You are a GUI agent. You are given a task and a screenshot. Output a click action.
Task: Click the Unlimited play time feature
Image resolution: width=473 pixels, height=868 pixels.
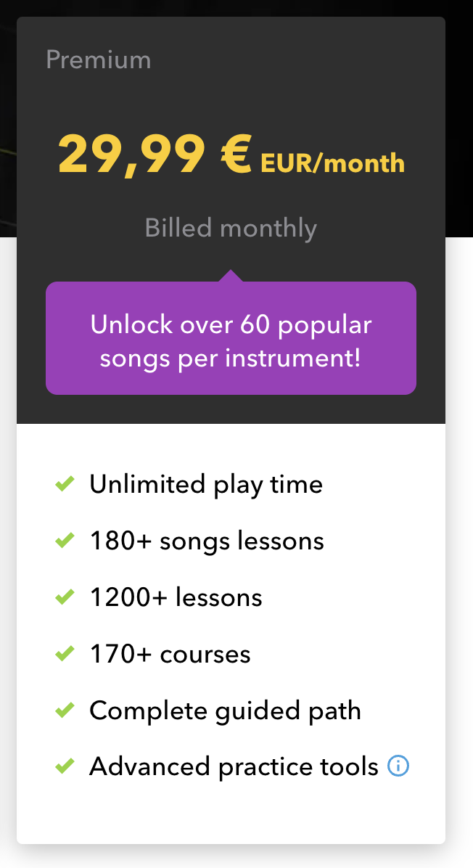click(x=206, y=484)
